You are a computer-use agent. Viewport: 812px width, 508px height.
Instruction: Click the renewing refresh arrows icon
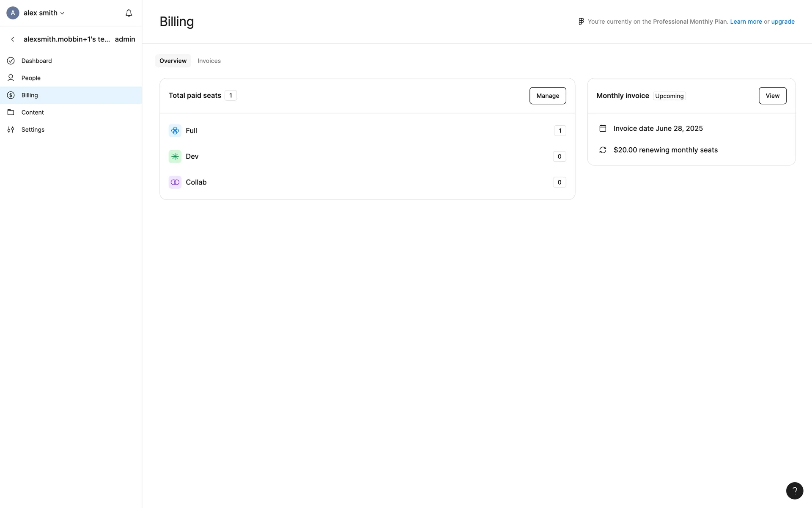[603, 150]
